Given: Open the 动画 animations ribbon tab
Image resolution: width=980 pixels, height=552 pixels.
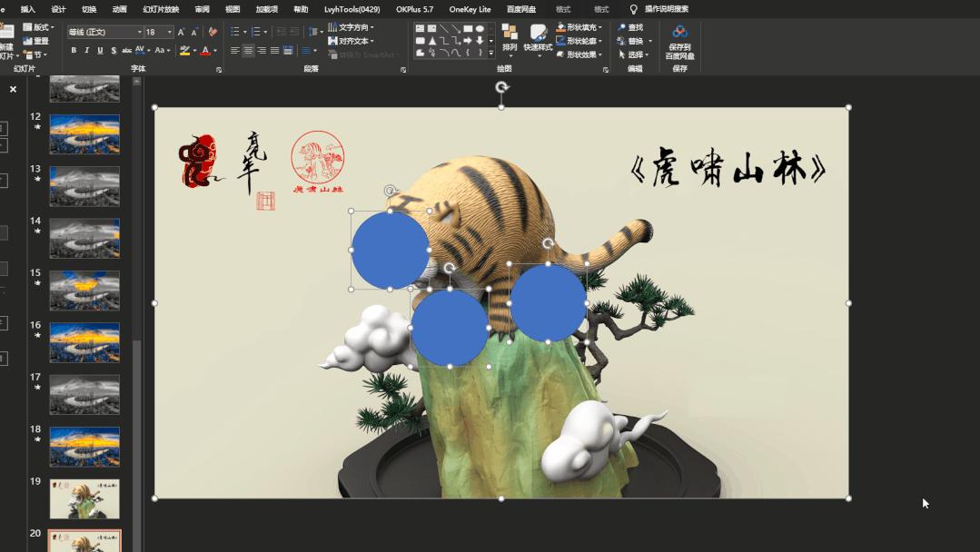Looking at the screenshot, I should (119, 9).
